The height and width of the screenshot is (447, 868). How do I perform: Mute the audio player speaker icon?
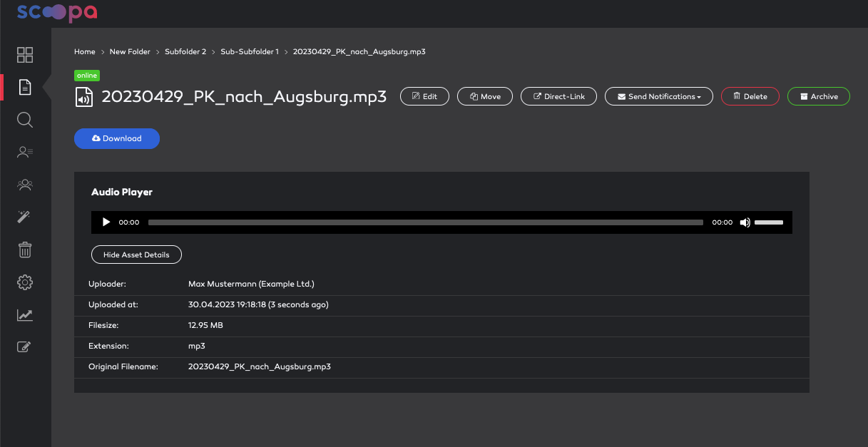tap(745, 222)
